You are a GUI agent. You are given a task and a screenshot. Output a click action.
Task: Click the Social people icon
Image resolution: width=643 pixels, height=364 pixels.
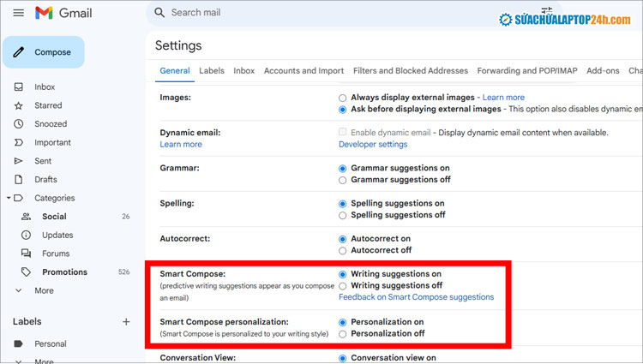pyautogui.click(x=26, y=217)
